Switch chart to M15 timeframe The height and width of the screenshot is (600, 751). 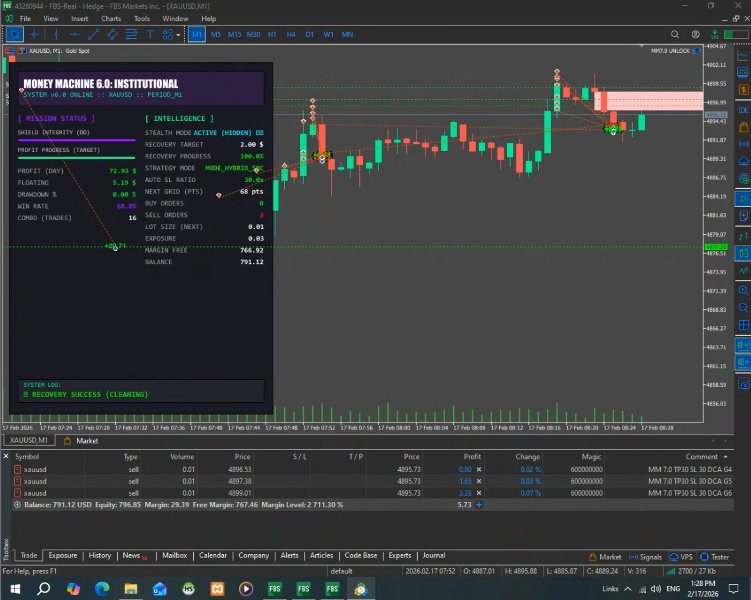click(234, 34)
